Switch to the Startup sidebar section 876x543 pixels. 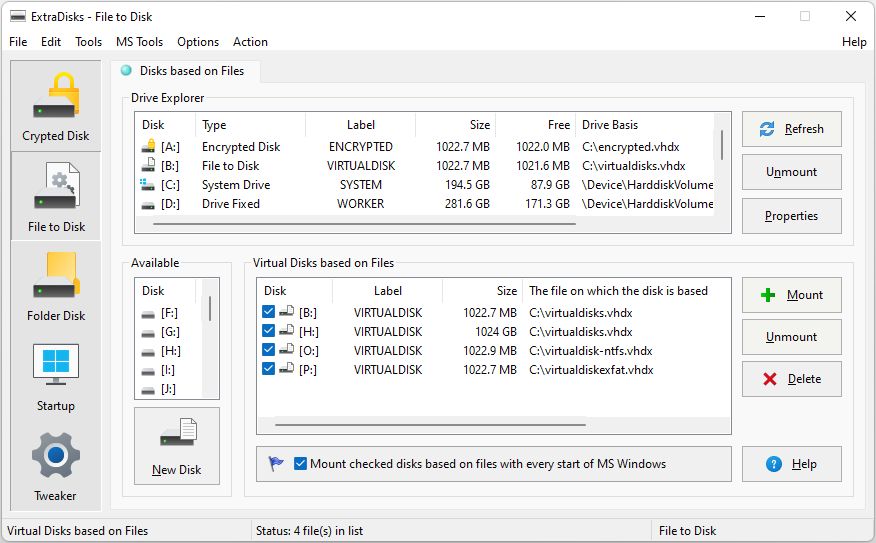point(56,376)
